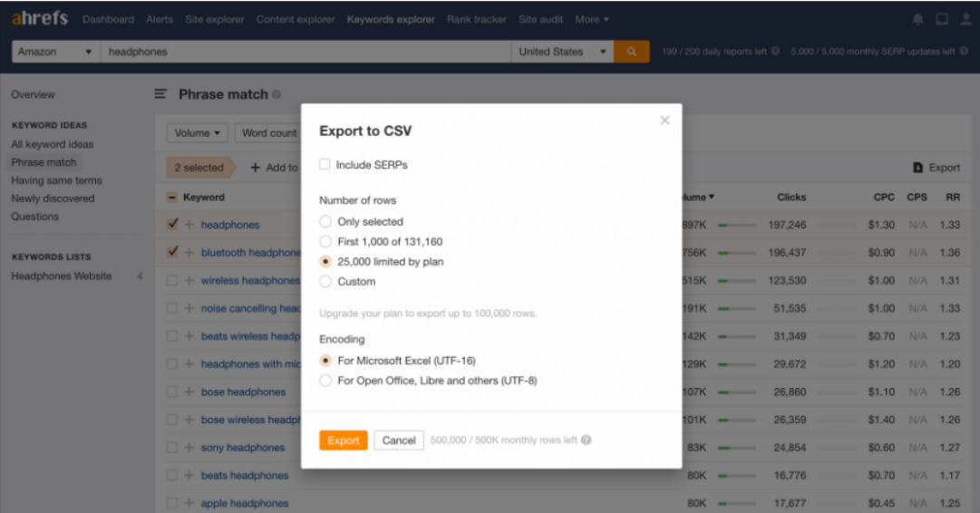Click help icon beside monthly SERP updates left
Viewport: 980px width, 513px height.
pos(964,52)
